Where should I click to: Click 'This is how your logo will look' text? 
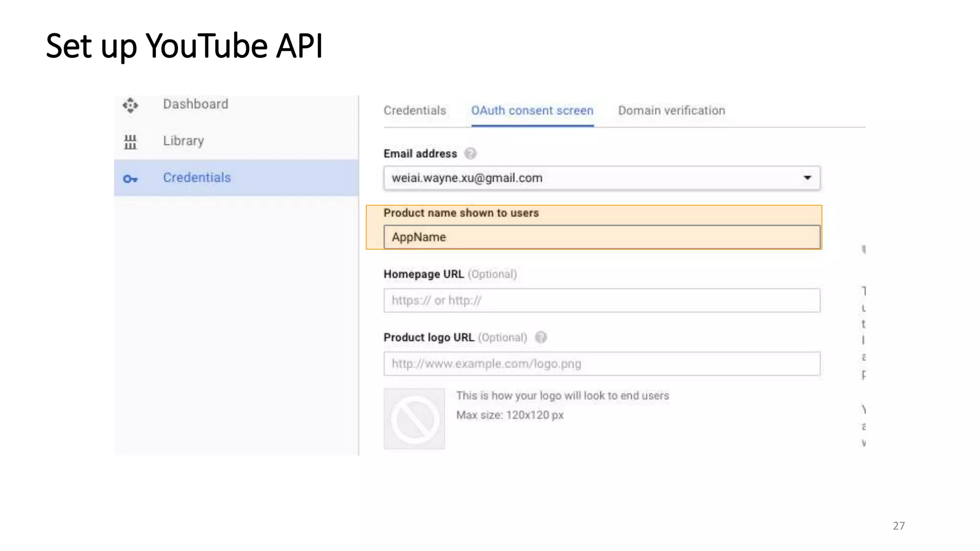tap(562, 396)
